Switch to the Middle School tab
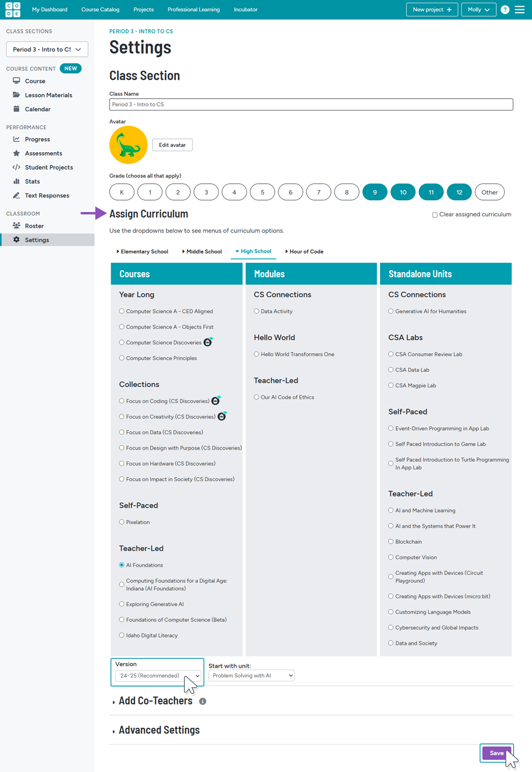Image resolution: width=532 pixels, height=772 pixels. click(202, 251)
